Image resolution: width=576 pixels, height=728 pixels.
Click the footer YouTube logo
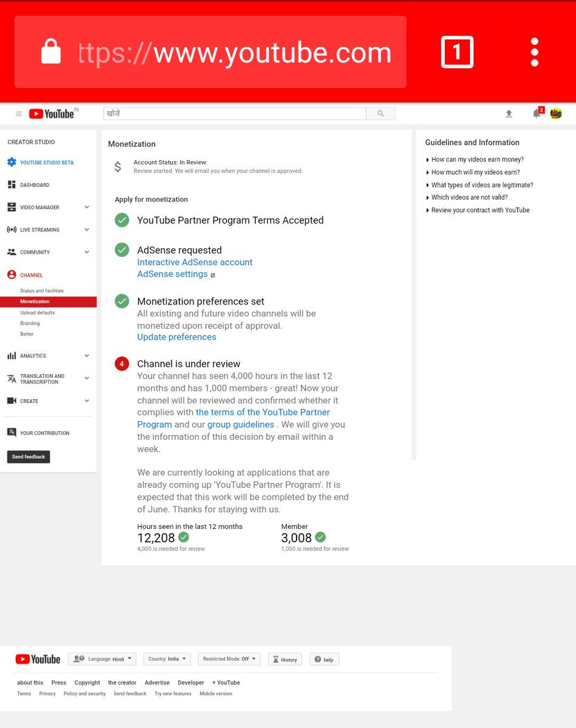click(x=38, y=659)
